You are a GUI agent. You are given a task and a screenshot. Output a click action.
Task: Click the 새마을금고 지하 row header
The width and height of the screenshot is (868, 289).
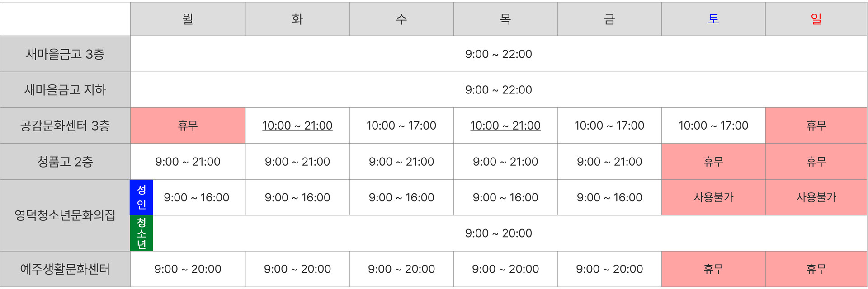[x=65, y=90]
